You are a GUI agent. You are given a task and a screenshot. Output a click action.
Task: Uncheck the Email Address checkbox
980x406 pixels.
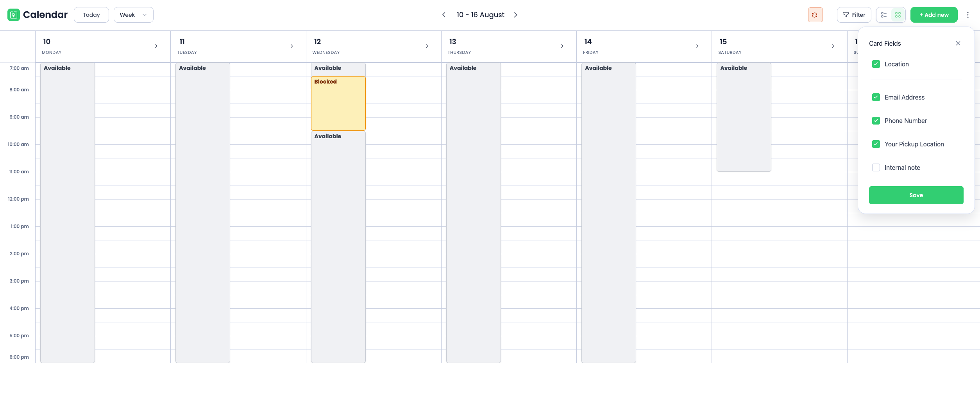876,97
